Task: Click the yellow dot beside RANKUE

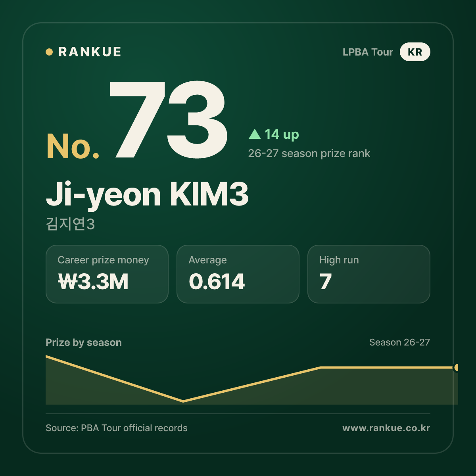Action: coord(49,52)
